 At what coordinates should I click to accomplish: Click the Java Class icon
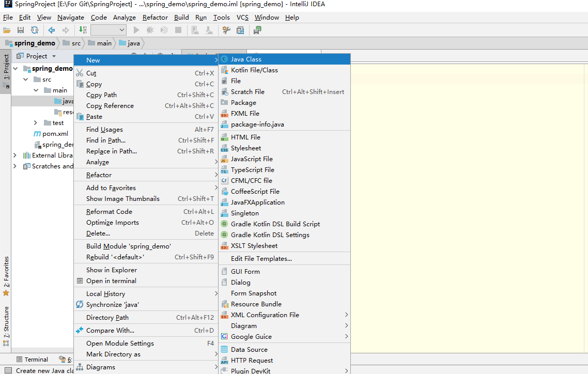(x=224, y=59)
